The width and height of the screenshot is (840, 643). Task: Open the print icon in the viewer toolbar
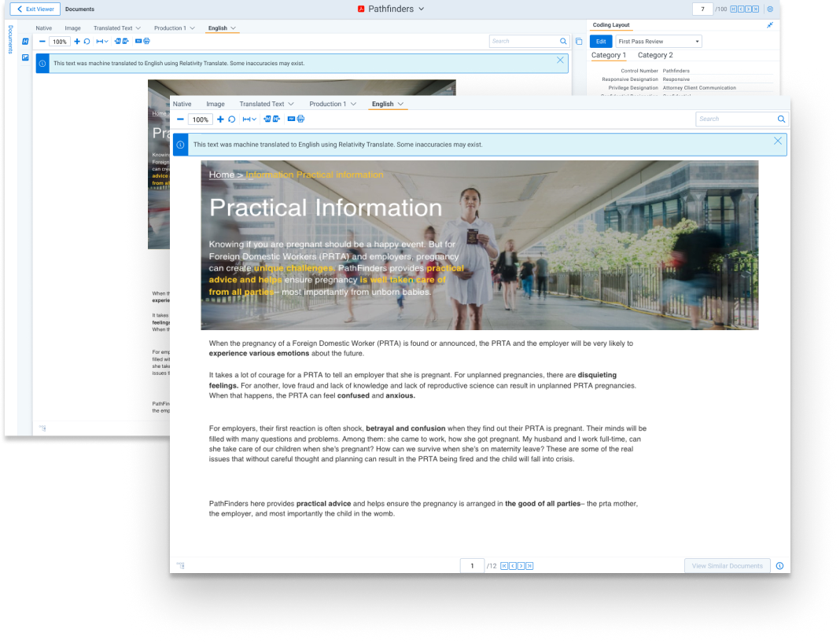coord(300,119)
